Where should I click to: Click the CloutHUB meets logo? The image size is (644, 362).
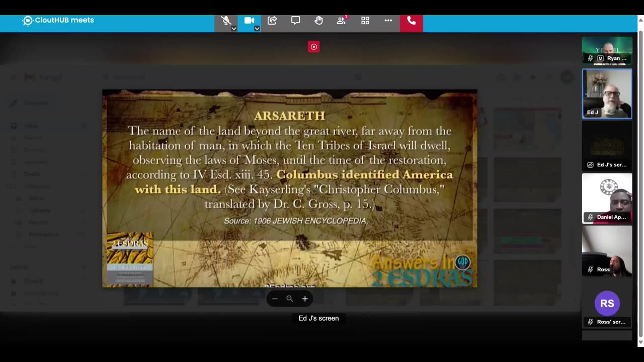coord(58,20)
